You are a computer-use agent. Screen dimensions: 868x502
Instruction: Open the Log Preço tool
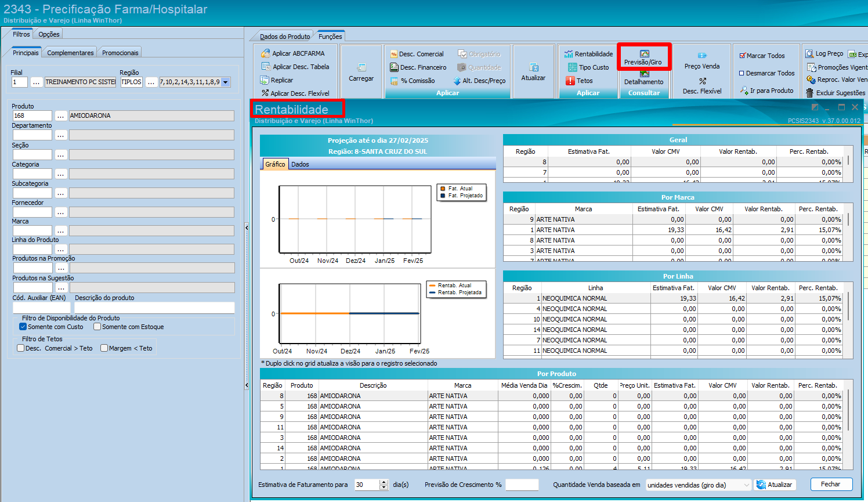(x=824, y=53)
